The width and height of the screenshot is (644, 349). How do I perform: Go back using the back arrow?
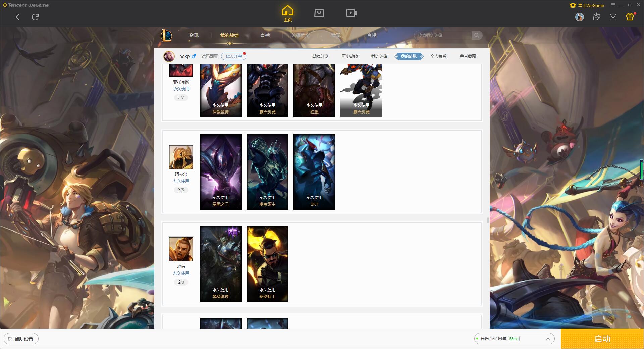click(18, 17)
